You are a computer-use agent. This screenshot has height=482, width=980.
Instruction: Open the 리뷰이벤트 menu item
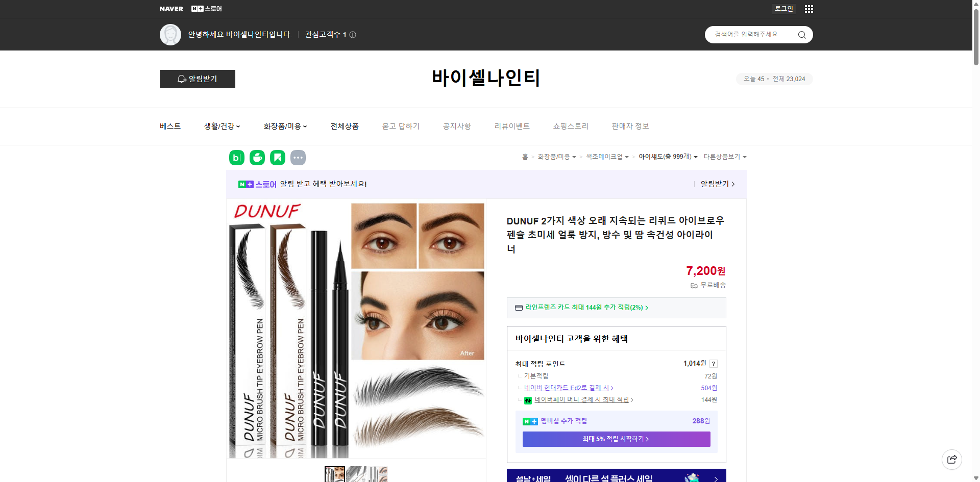512,126
